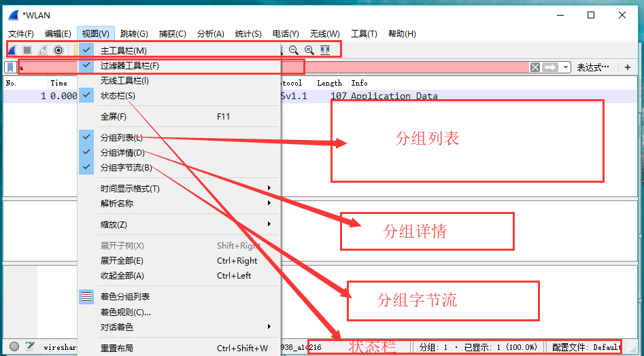
Task: Select 重置布局 menu entry
Action: pos(179,349)
